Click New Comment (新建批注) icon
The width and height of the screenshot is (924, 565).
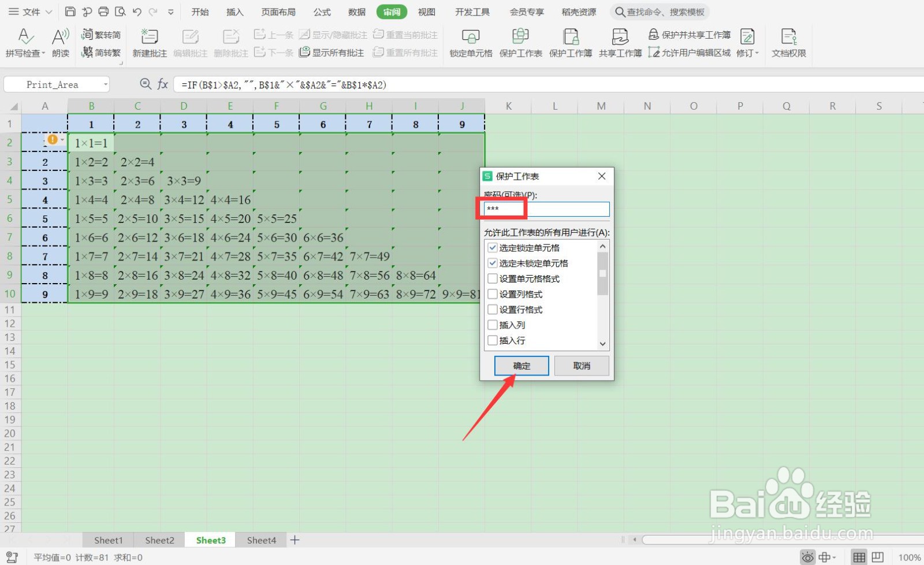click(150, 43)
